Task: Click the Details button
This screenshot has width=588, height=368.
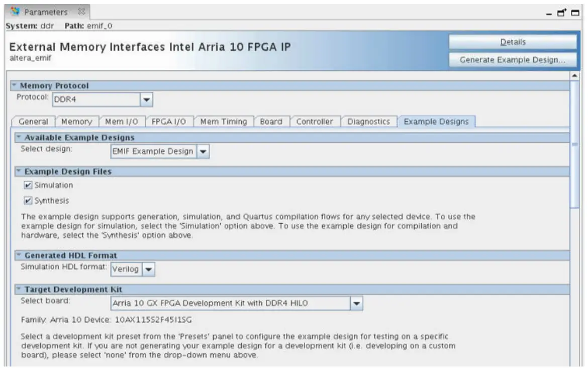Action: pyautogui.click(x=513, y=42)
